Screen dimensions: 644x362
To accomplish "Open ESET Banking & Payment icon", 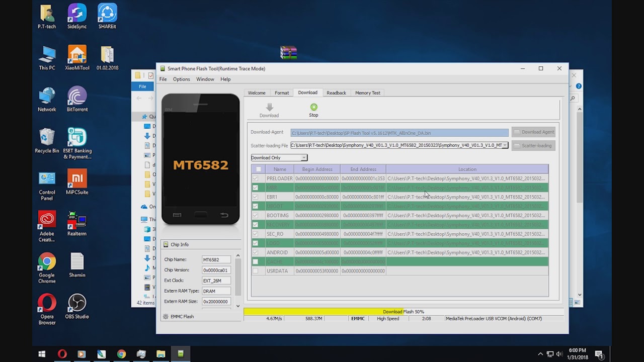I will [x=77, y=143].
